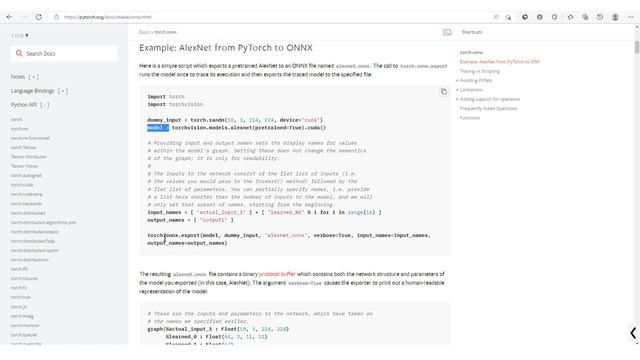Click the highlighted 'model =' code text
The width and height of the screenshot is (640, 360).
point(158,128)
